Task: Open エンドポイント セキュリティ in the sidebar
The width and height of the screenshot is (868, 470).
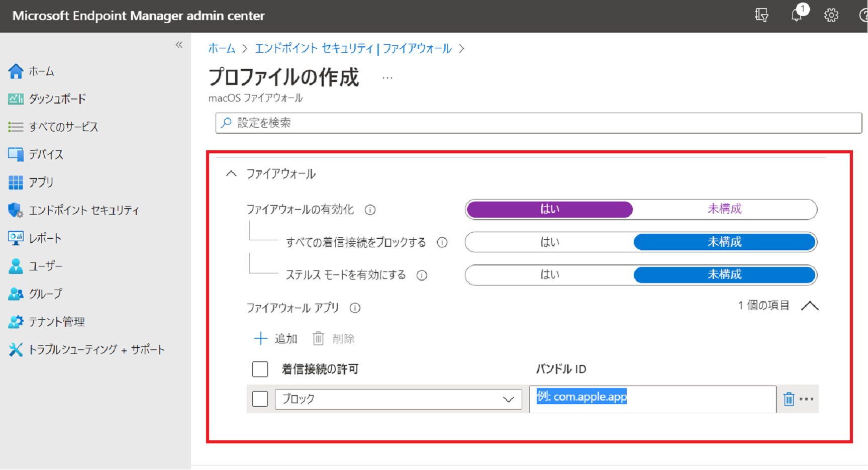Action: point(84,210)
